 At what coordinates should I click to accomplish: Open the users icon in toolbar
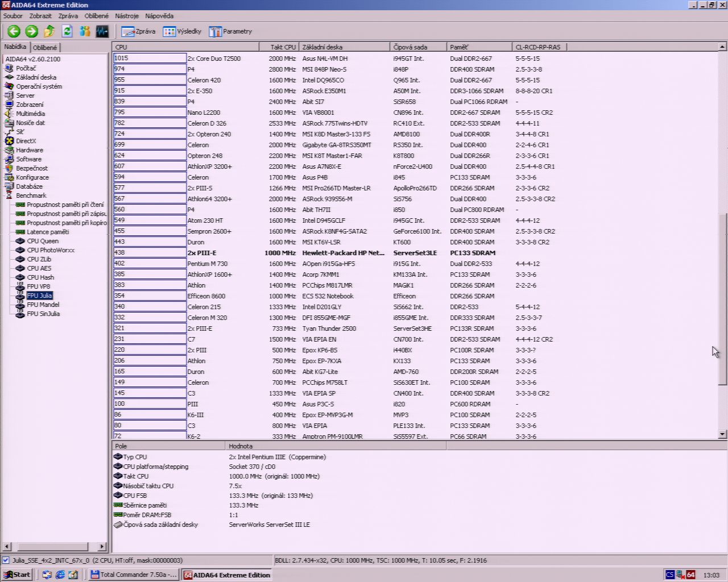click(84, 31)
